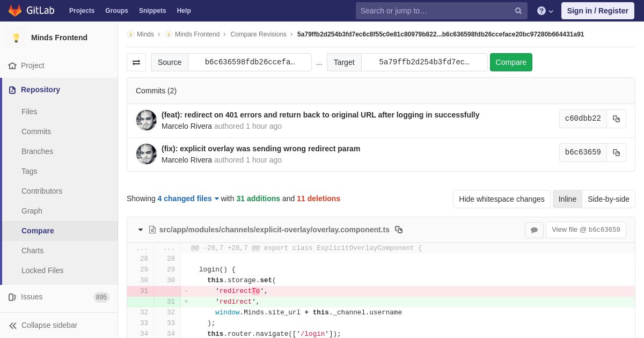Hide whitespace changes in diff
This screenshot has width=644, height=338.
tap(501, 199)
